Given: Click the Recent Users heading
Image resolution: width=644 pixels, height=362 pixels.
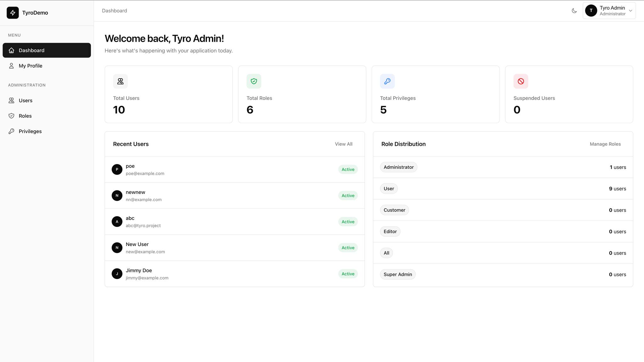Looking at the screenshot, I should 131,144.
